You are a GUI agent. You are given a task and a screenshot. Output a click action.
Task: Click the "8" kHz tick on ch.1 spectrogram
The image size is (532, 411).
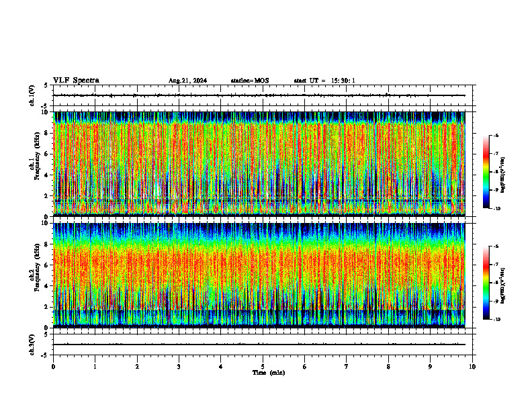[x=46, y=133]
